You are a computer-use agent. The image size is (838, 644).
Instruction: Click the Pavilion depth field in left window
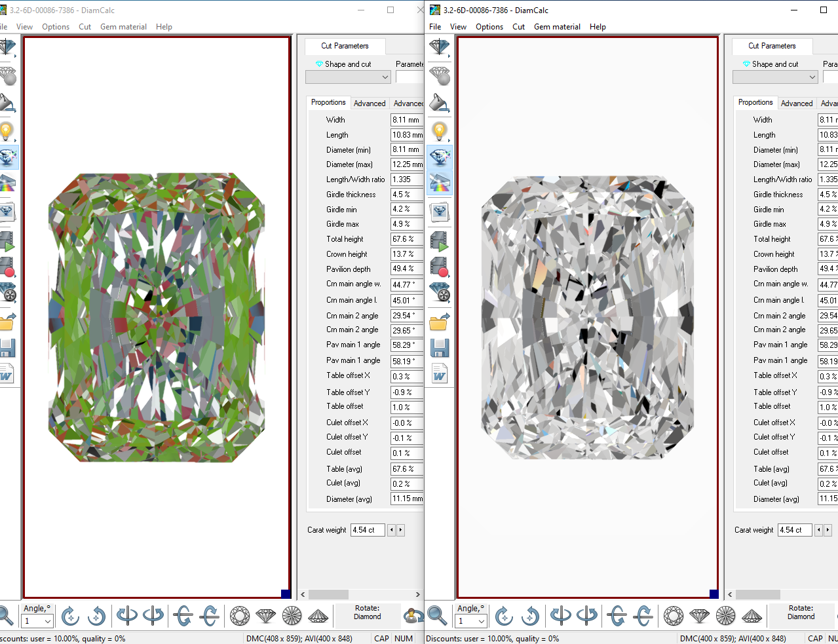407,269
